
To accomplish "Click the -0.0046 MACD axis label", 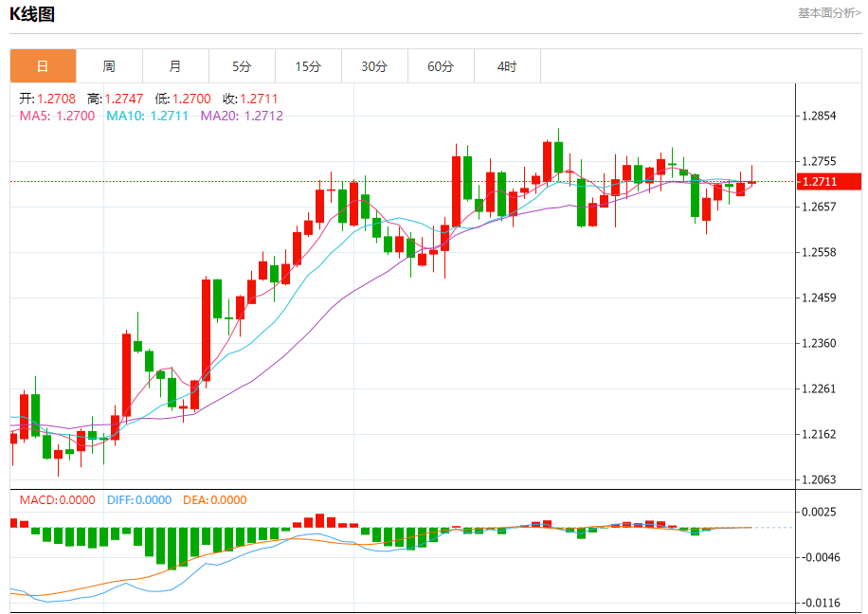I will (821, 557).
